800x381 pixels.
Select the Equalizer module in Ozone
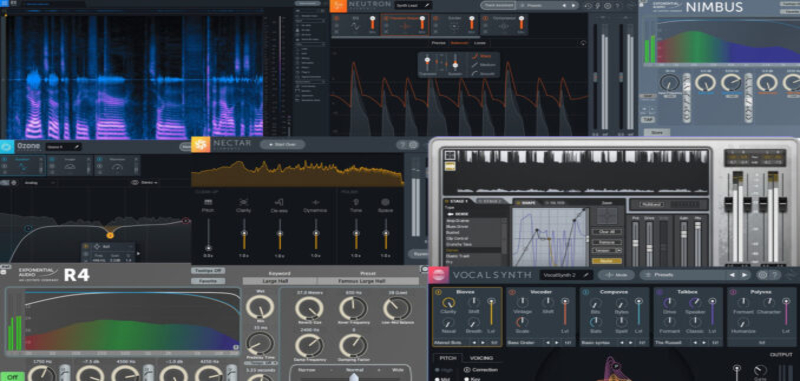tap(22, 166)
